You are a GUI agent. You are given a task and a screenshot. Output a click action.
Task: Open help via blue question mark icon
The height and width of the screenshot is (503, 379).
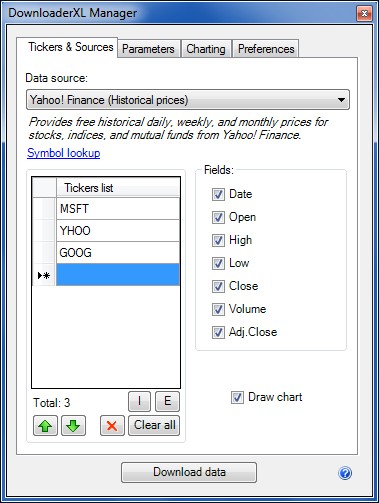tap(345, 473)
